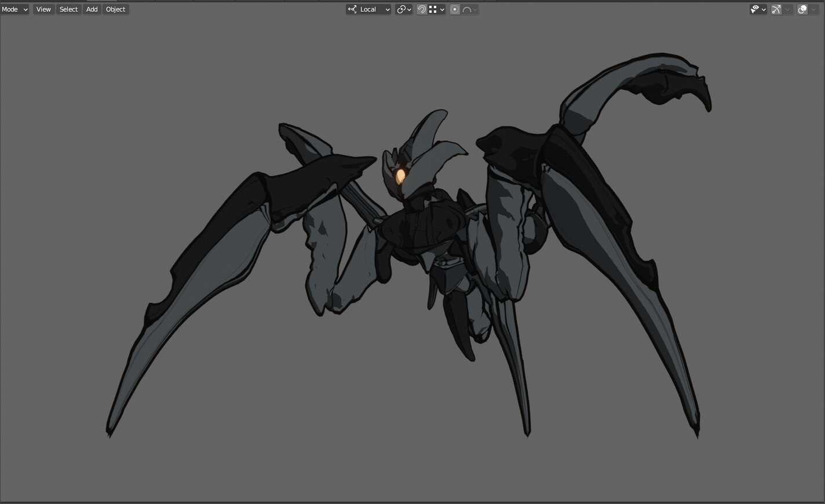Expand the snapping options dropdown
Image resolution: width=825 pixels, height=504 pixels.
(x=442, y=9)
